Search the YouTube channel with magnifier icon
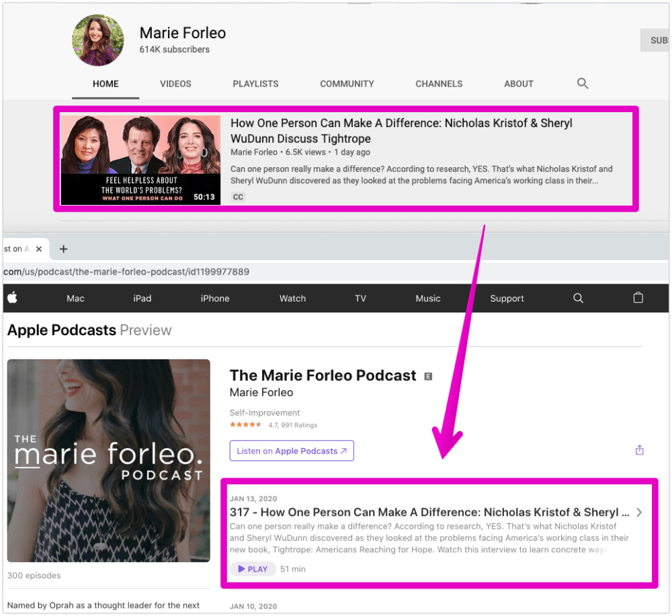Screen dimensions: 672x616 click(582, 83)
